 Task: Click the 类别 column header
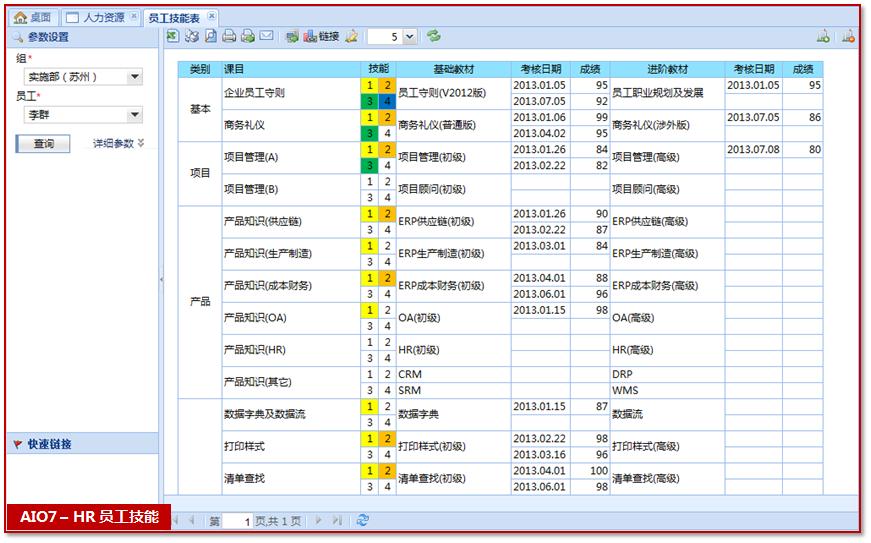(x=200, y=69)
